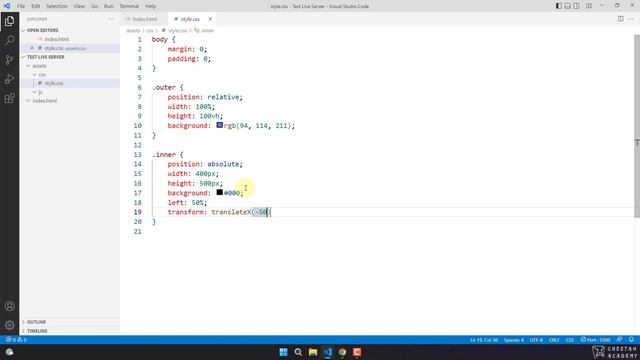Screen dimensions: 640x360
Task: Change indentation via Spaces: 4
Action: (x=513, y=340)
